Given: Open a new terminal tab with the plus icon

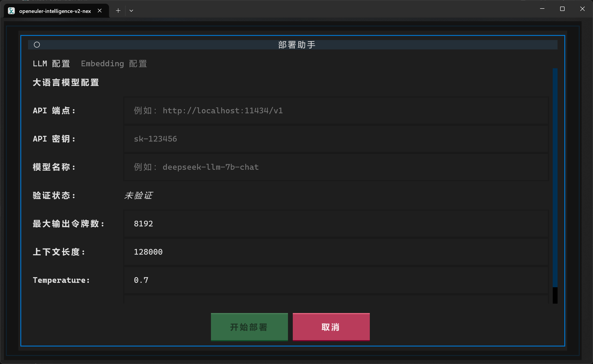Looking at the screenshot, I should coord(118,10).
